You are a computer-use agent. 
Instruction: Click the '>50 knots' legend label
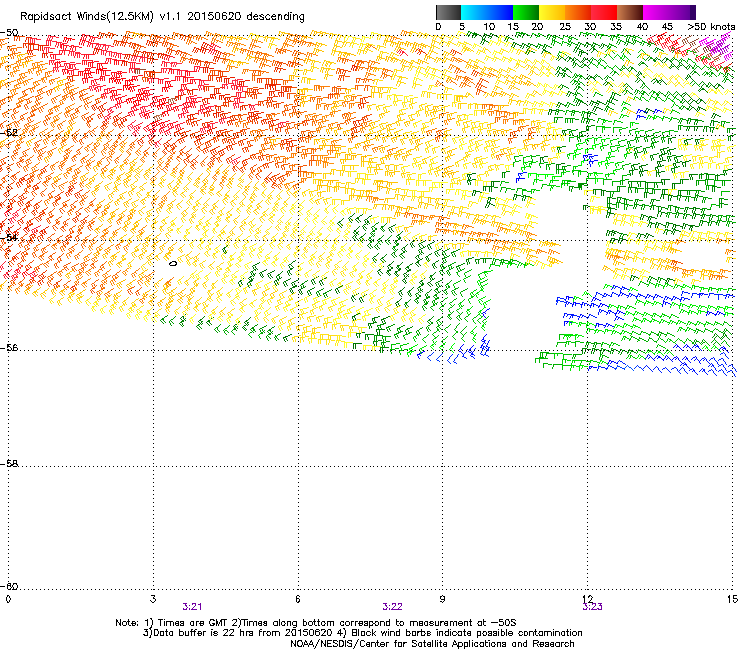pyautogui.click(x=711, y=27)
